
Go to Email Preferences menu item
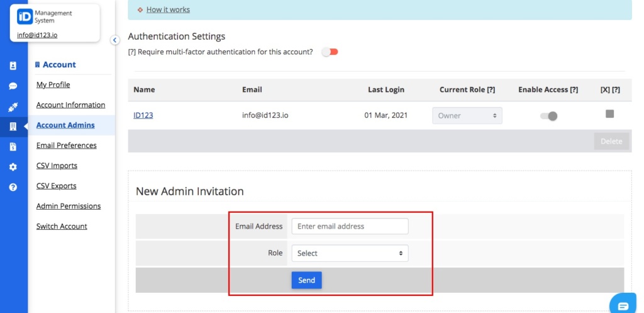(67, 145)
